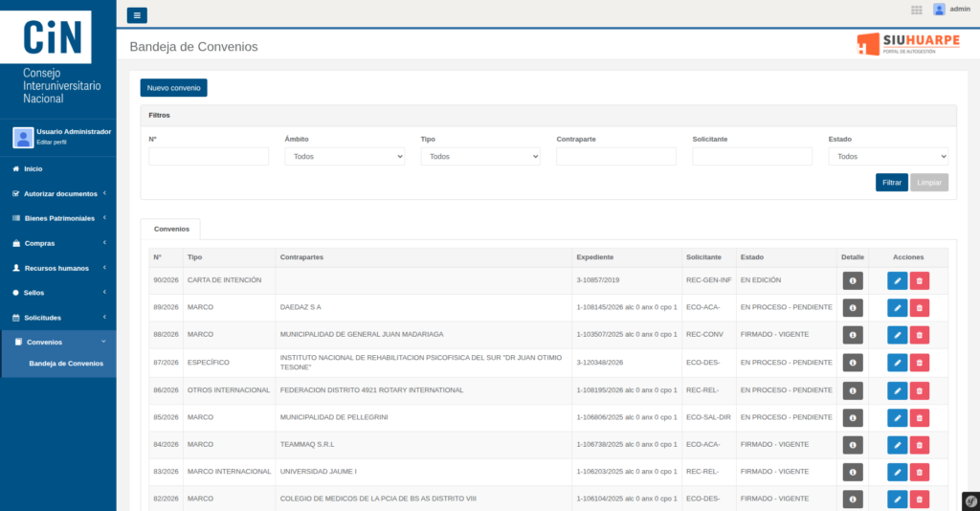Image resolution: width=980 pixels, height=511 pixels.
Task: Expand the Compras sidebar menu
Action: pos(58,243)
